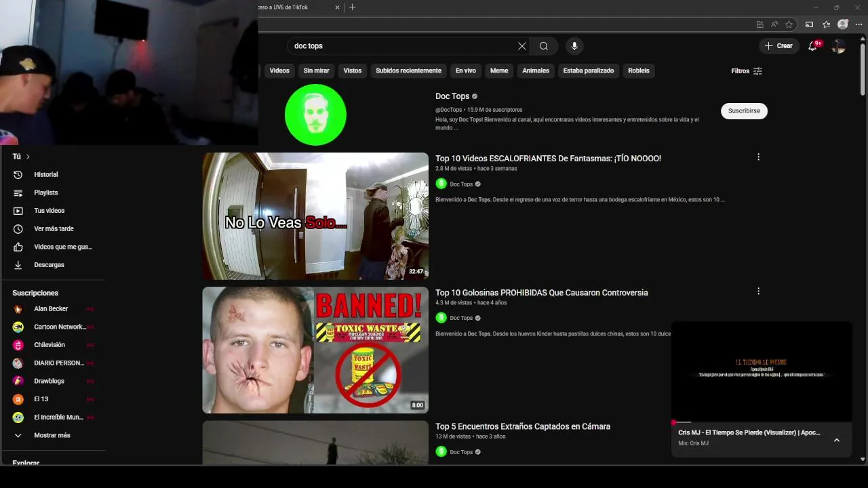Open options menu for ESCALOFRIANTES video
The width and height of the screenshot is (868, 488).
click(x=758, y=157)
